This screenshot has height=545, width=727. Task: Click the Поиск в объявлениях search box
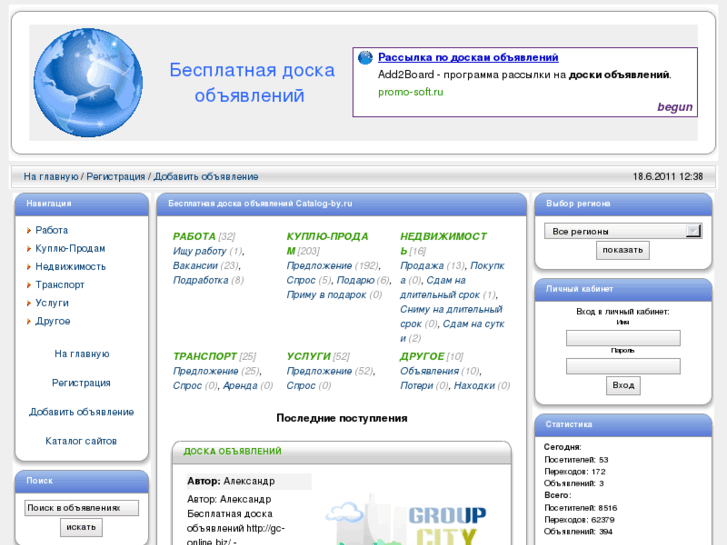(81, 508)
